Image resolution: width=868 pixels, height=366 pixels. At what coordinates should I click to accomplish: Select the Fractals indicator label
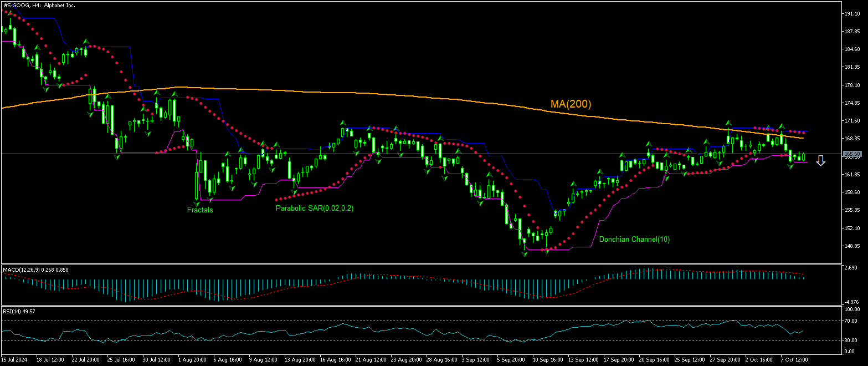pyautogui.click(x=200, y=210)
